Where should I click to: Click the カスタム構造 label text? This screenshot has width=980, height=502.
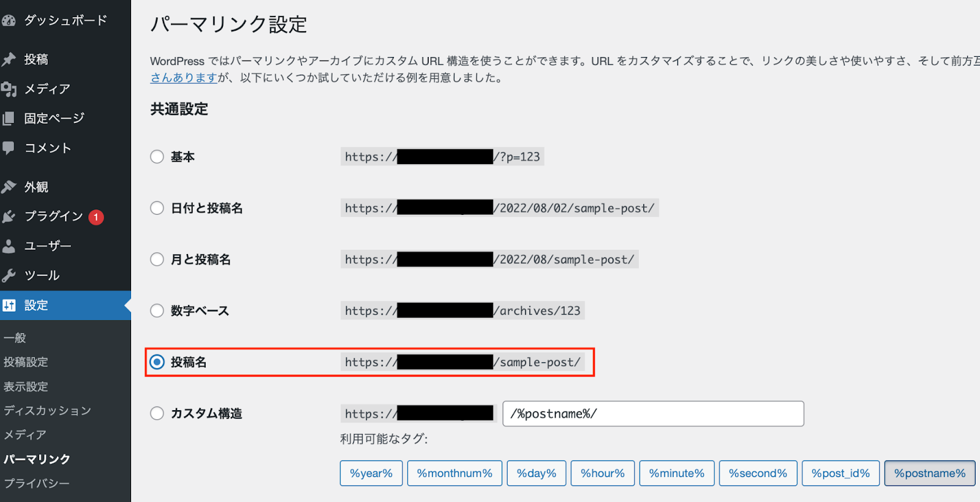[x=206, y=413]
